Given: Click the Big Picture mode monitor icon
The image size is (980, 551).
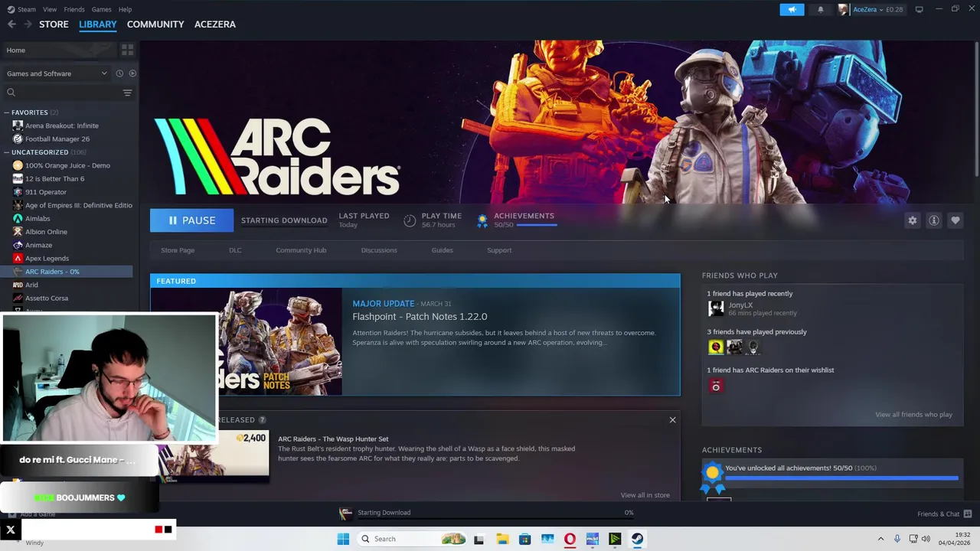Looking at the screenshot, I should 919,9.
